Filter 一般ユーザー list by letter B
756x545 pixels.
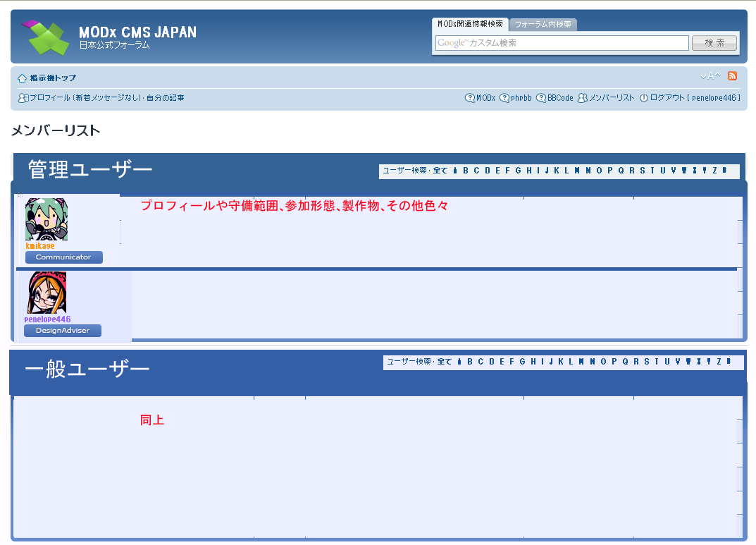coord(470,362)
